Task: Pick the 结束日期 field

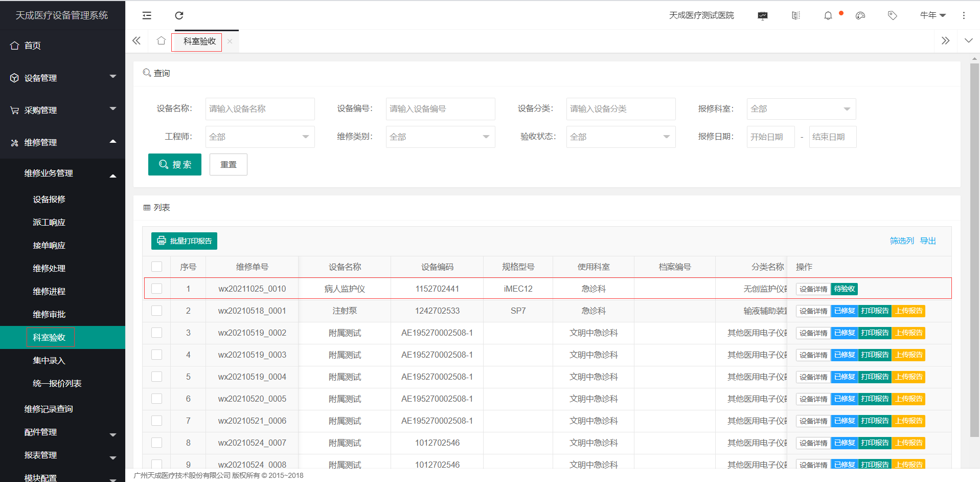Action: [x=833, y=137]
